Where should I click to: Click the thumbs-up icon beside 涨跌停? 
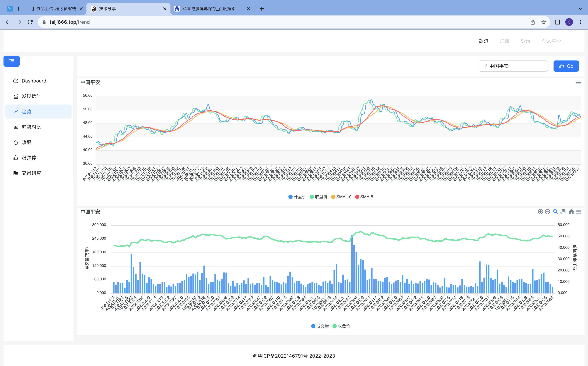(16, 158)
